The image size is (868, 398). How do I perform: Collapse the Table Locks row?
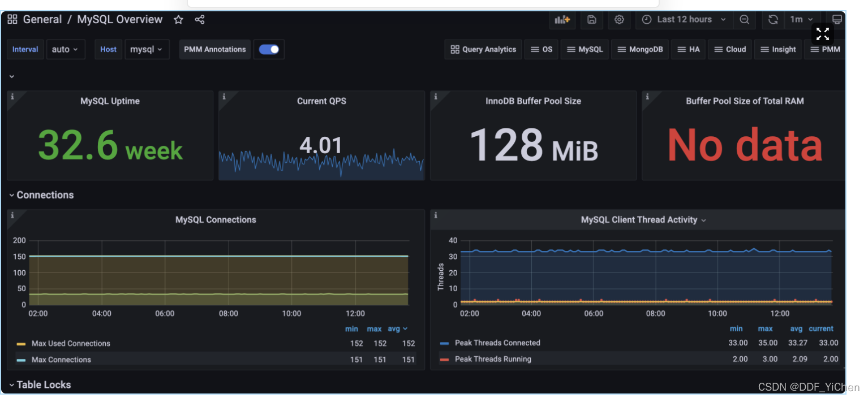point(40,385)
